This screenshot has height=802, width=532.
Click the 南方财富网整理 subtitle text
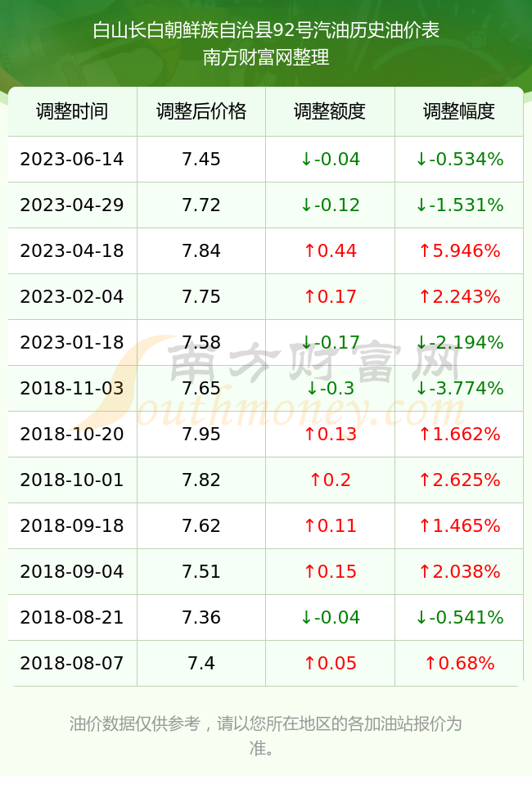click(266, 57)
